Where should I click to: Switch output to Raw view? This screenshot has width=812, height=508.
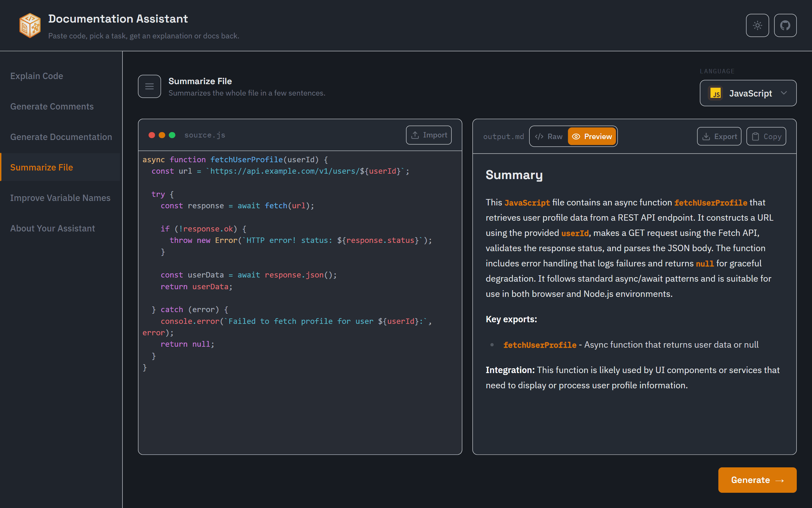pos(549,137)
